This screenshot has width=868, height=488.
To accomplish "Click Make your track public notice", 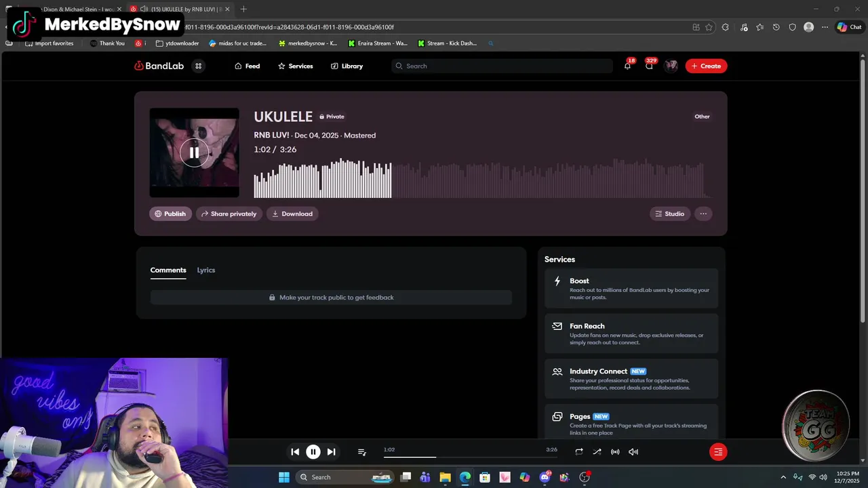I will pyautogui.click(x=331, y=298).
